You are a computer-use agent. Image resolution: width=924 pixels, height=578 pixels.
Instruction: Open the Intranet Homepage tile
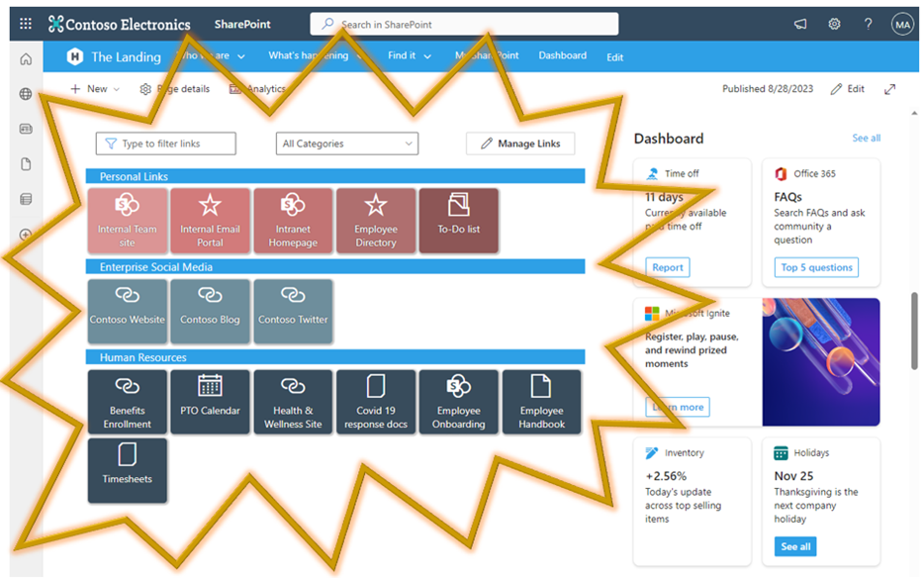coord(293,221)
